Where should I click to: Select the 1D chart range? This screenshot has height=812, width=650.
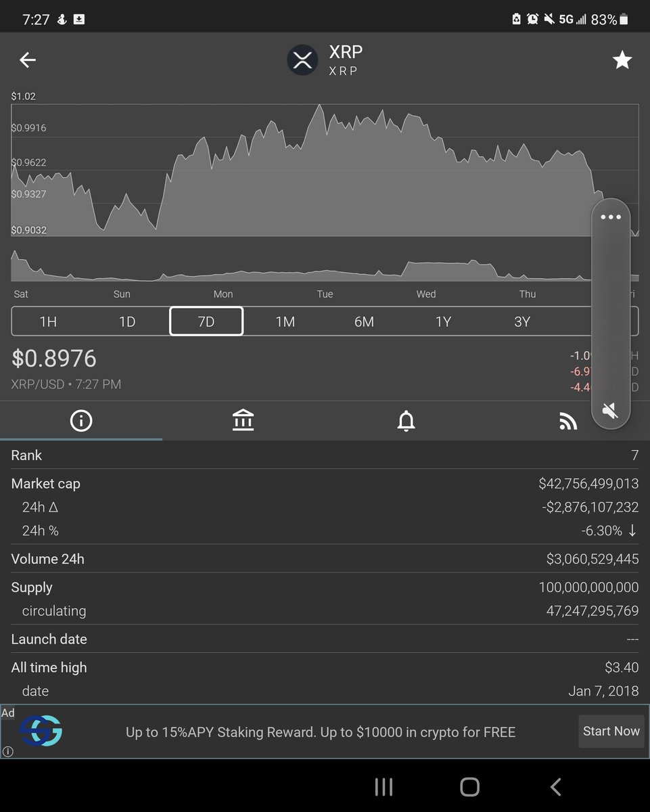pyautogui.click(x=127, y=322)
